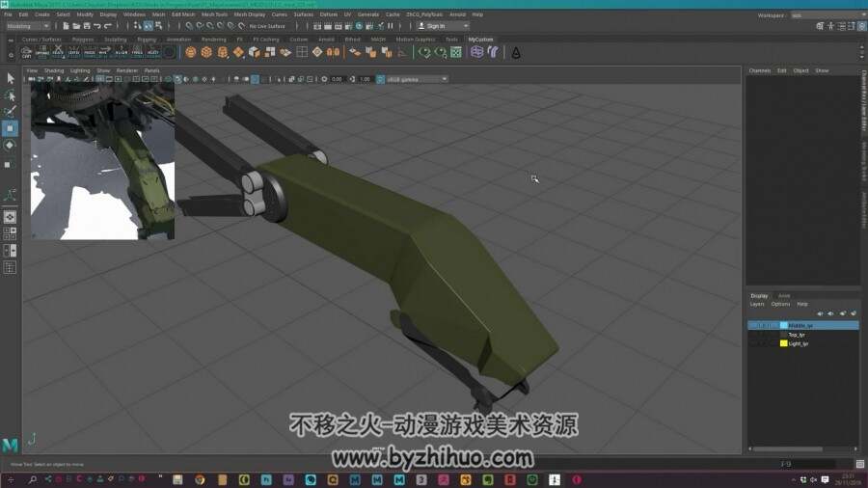
Task: Switch to the Sculpting shelf tab
Action: pyautogui.click(x=116, y=40)
